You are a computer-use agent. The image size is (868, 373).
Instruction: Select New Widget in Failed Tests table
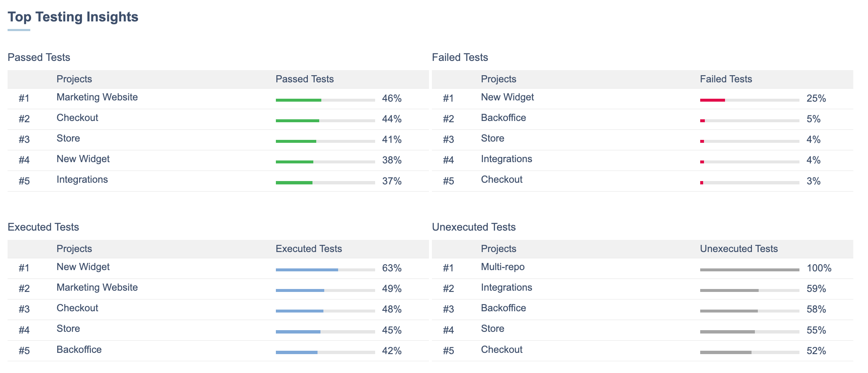507,97
